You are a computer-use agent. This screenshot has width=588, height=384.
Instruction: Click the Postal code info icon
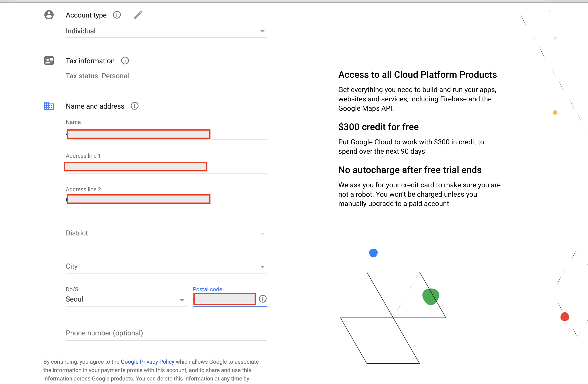click(263, 299)
